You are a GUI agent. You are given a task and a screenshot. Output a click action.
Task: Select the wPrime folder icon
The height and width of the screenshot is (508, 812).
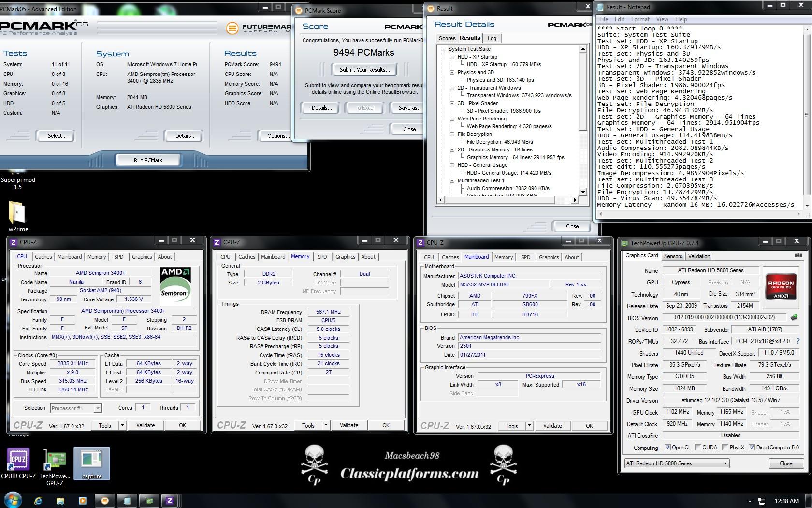(x=18, y=217)
